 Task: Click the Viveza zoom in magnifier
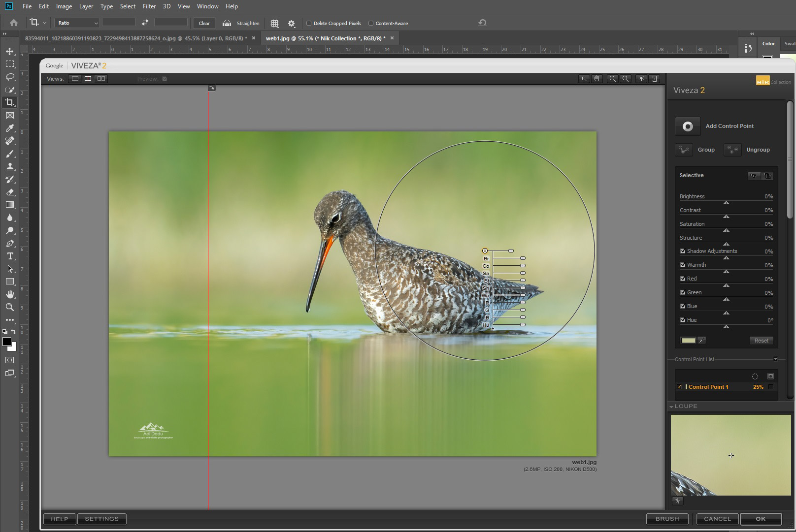pos(612,79)
